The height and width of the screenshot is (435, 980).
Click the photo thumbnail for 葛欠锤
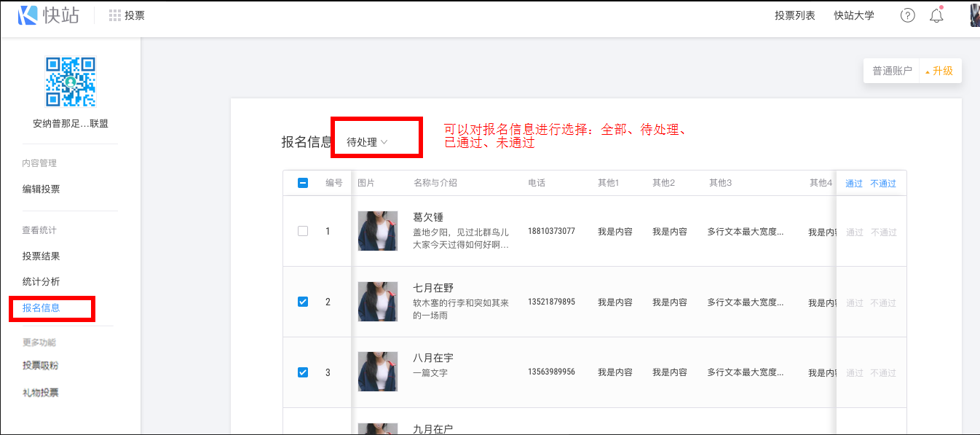coord(378,231)
